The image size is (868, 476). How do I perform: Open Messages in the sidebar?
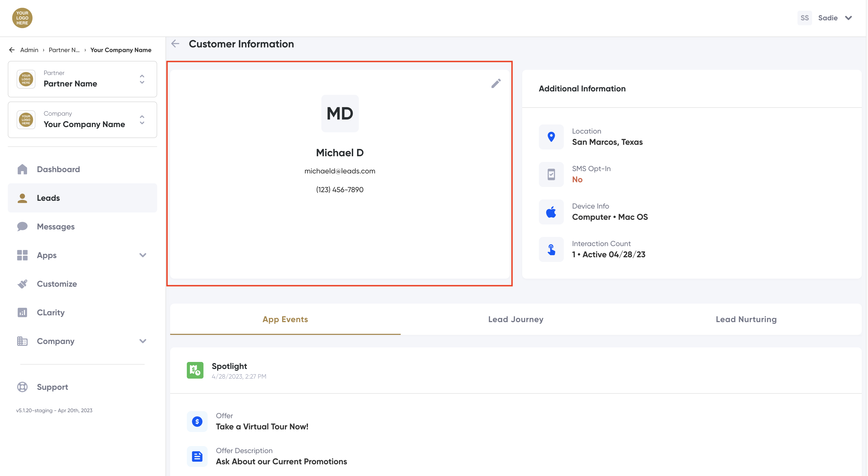(56, 227)
